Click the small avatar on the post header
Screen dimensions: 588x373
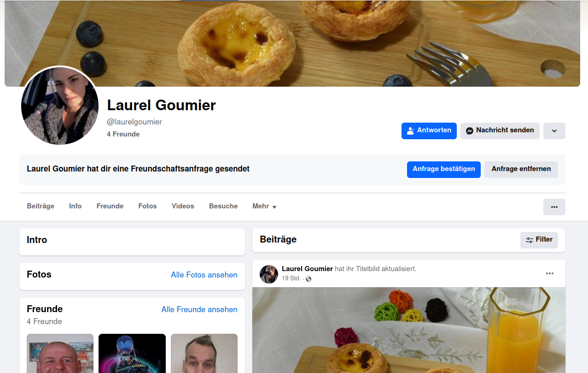[269, 274]
